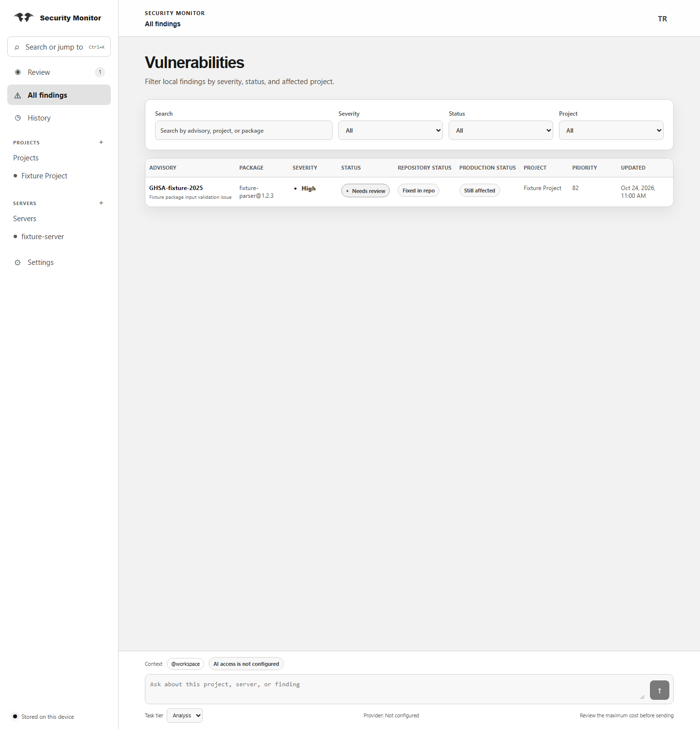700x729 pixels.
Task: Click the Settings gear icon
Action: pos(18,262)
